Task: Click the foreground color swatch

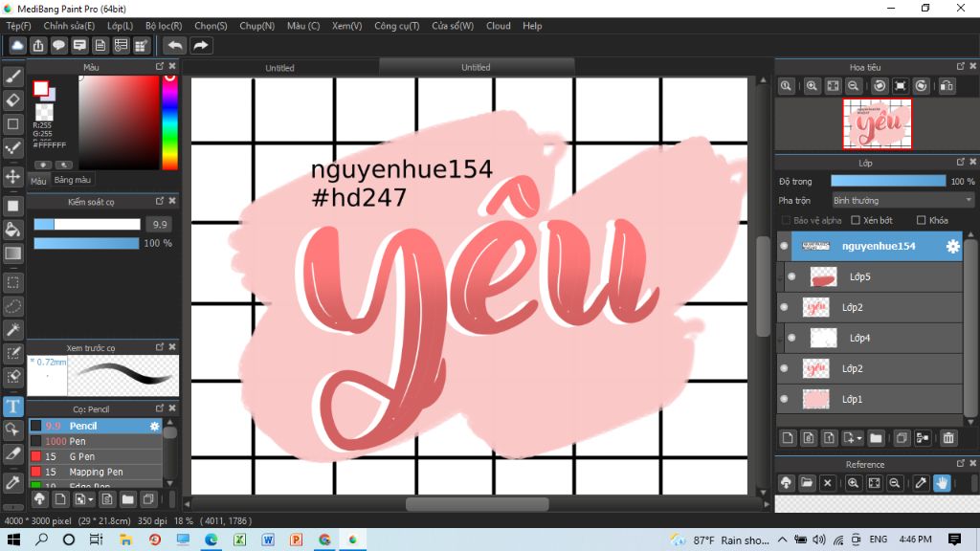Action: 40,89
